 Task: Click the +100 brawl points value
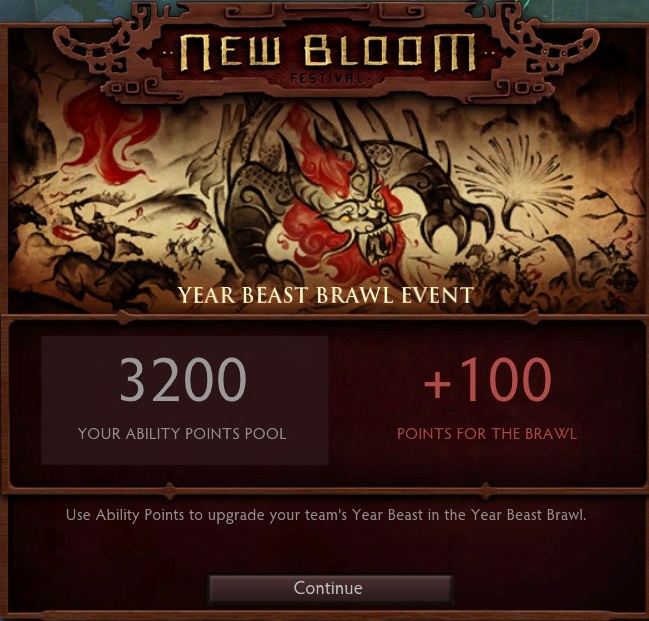[488, 380]
